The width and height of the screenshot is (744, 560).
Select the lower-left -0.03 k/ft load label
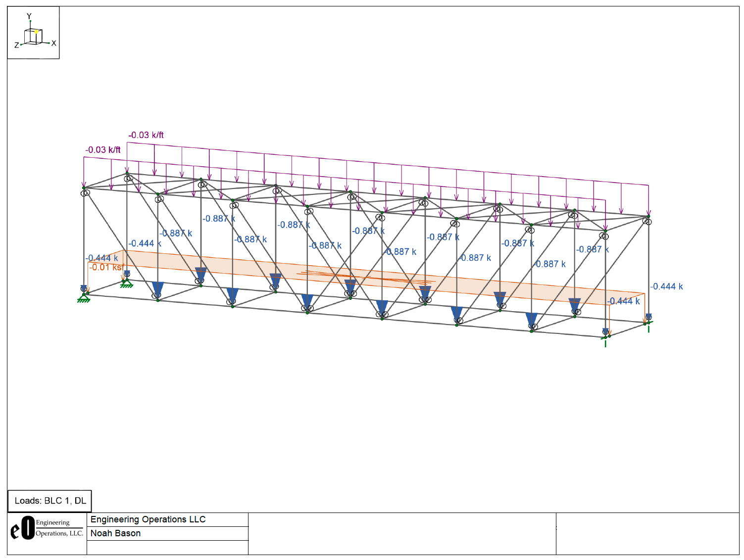point(103,150)
